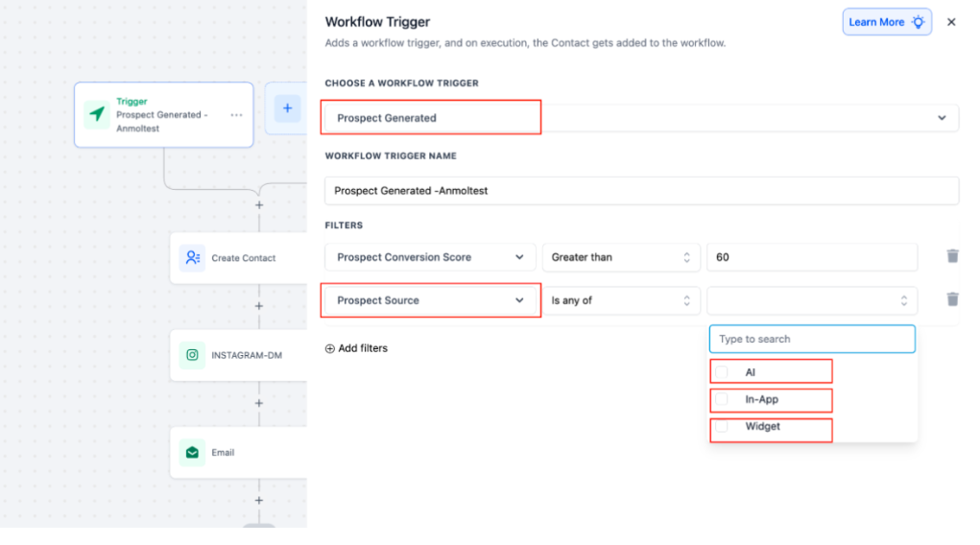The width and height of the screenshot is (980, 545).
Task: Open the Greater than operator dropdown
Action: [619, 257]
